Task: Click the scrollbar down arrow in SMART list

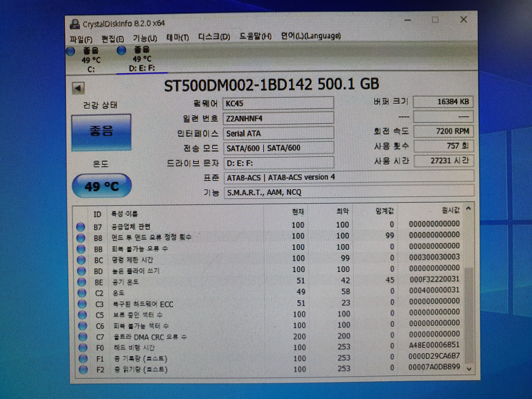Action: point(469,369)
